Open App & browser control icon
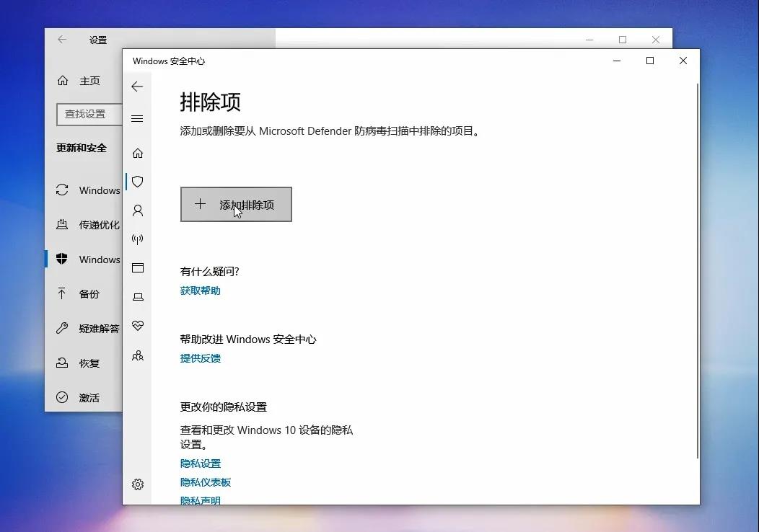 point(138,268)
